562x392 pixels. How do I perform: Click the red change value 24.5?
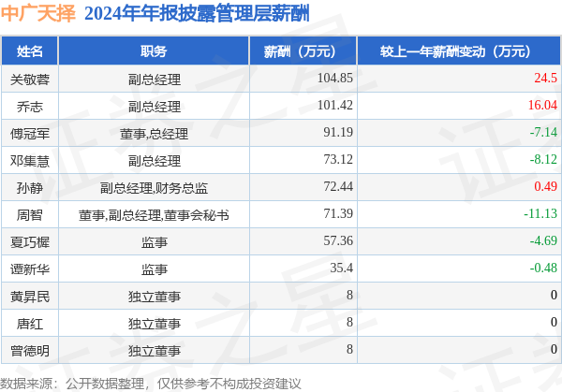click(545, 78)
